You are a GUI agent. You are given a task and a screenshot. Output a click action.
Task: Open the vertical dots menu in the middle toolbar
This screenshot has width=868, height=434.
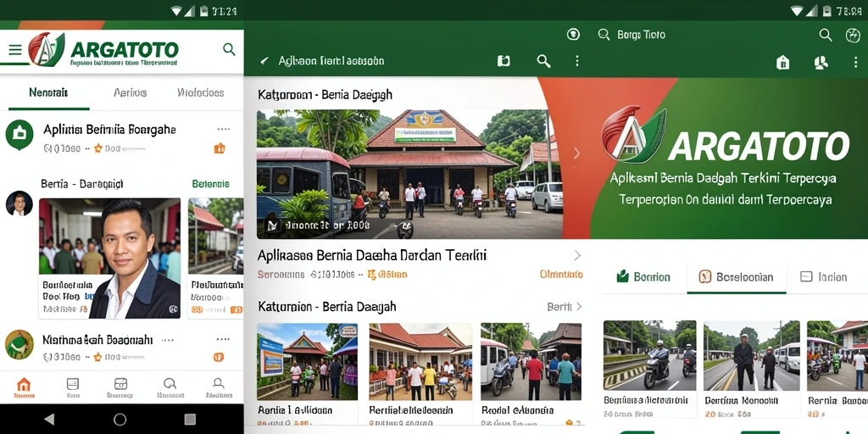click(576, 61)
